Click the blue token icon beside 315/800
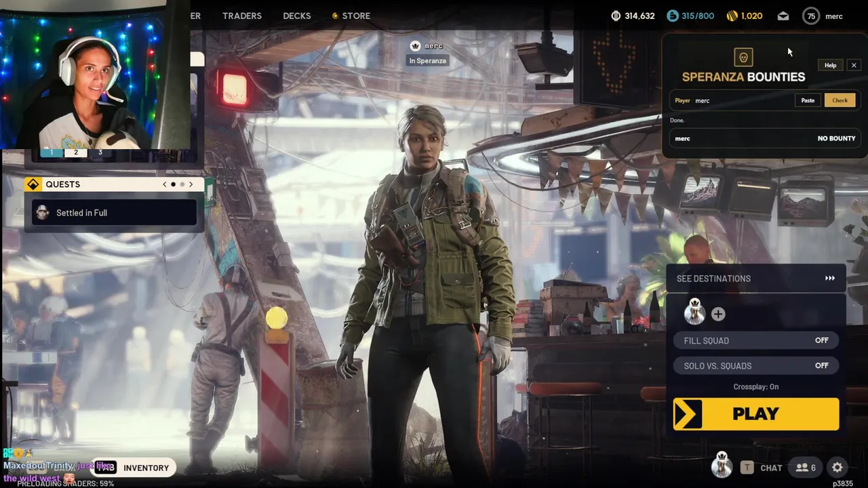Screen dimensions: 868x488 tap(673, 16)
